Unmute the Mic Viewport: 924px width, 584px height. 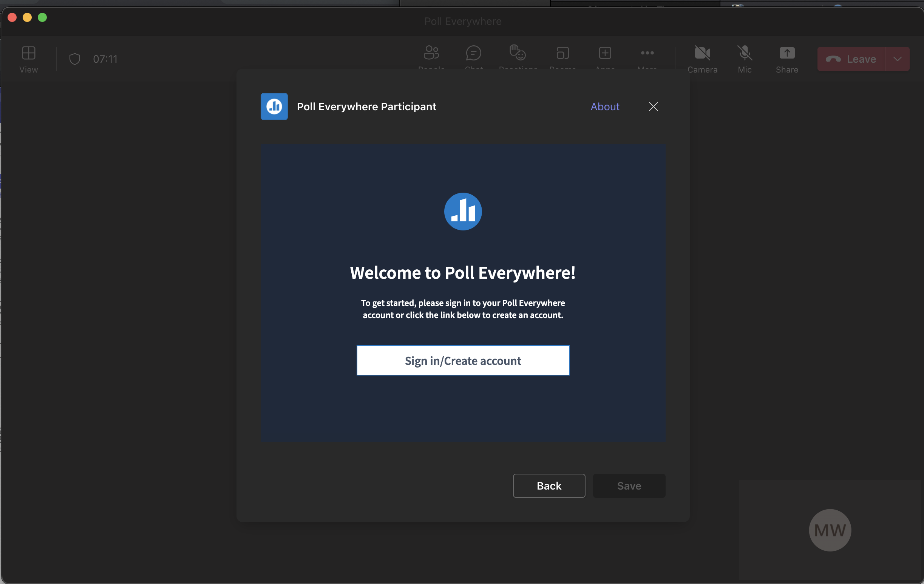tap(745, 59)
